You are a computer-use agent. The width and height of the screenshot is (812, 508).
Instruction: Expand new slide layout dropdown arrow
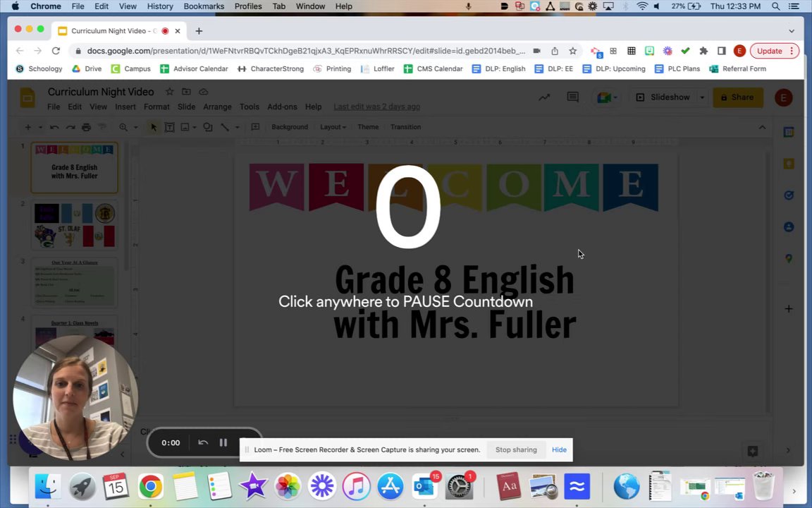[x=40, y=127]
